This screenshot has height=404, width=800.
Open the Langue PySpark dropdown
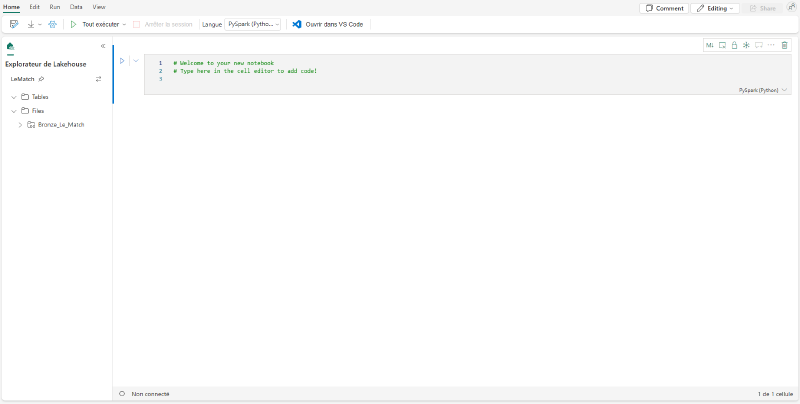click(253, 24)
